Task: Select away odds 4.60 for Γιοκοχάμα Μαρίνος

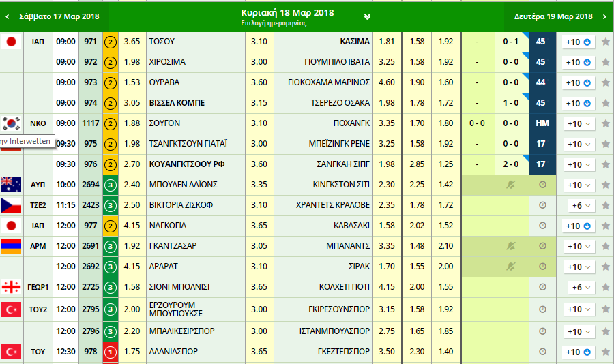Action: (x=386, y=82)
